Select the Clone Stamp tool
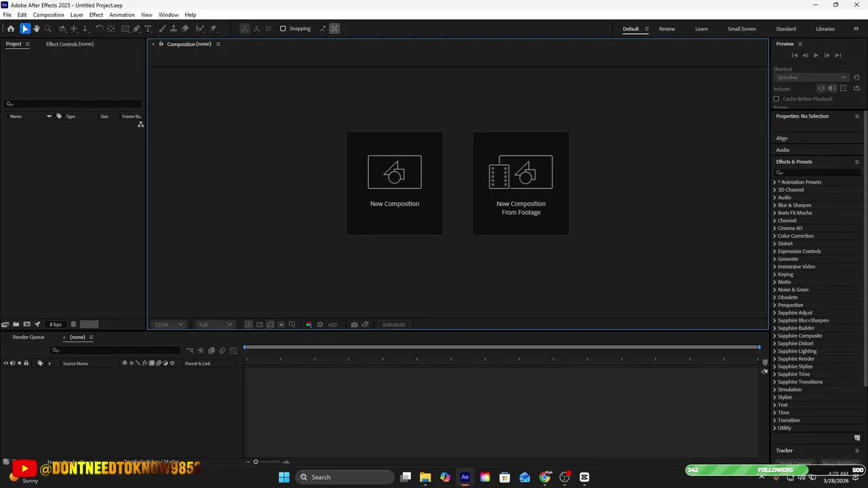Image resolution: width=868 pixels, height=488 pixels. pyautogui.click(x=174, y=28)
